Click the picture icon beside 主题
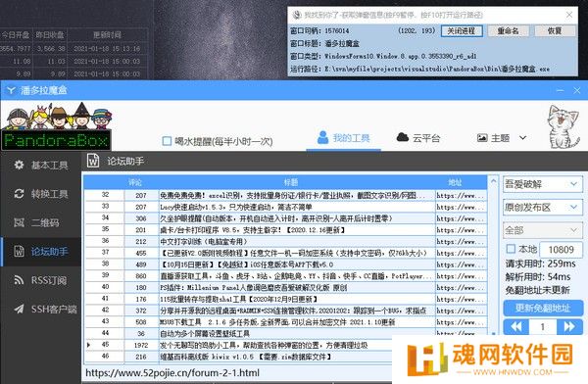Viewport: 588px width, 384px height. pyautogui.click(x=482, y=138)
